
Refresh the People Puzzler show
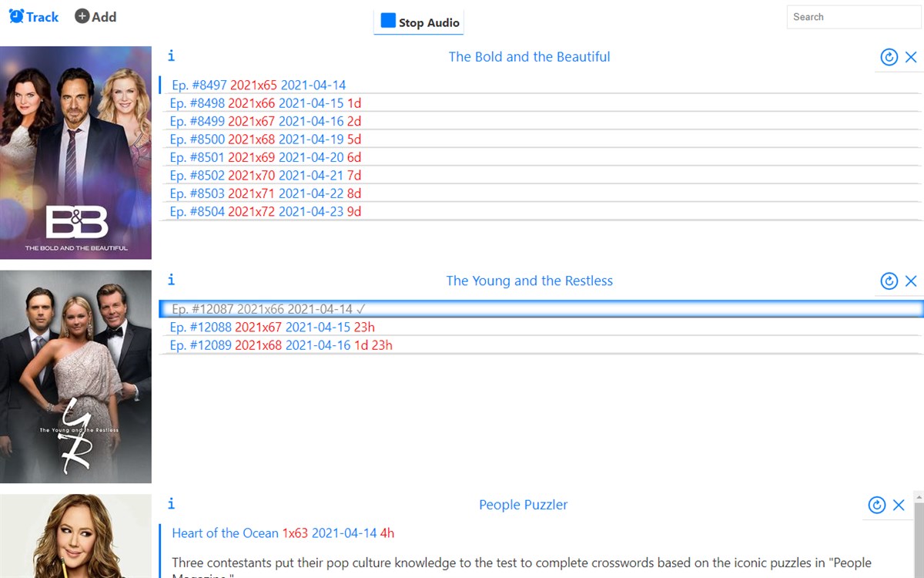pyautogui.click(x=877, y=505)
